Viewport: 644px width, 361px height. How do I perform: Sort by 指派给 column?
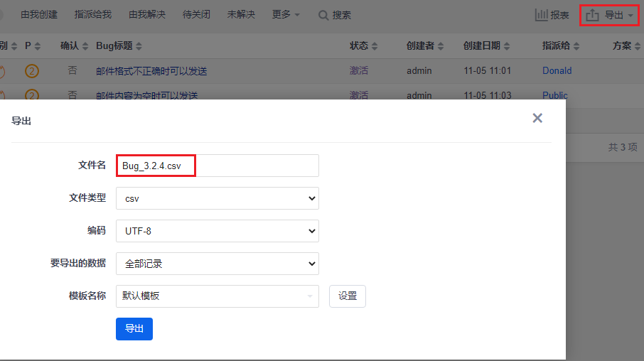(561, 46)
